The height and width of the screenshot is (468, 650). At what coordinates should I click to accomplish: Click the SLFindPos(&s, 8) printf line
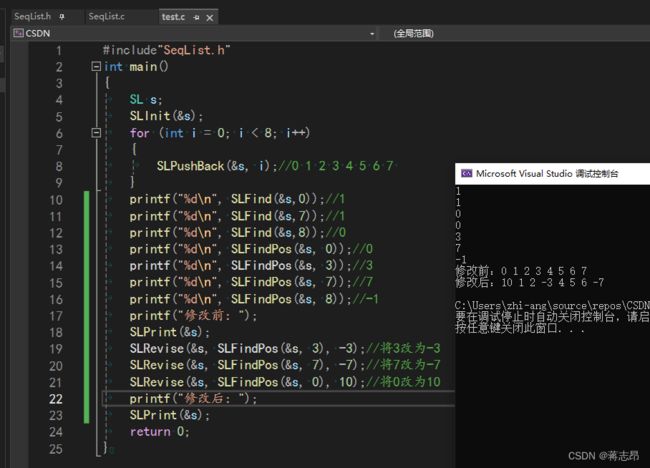point(254,299)
